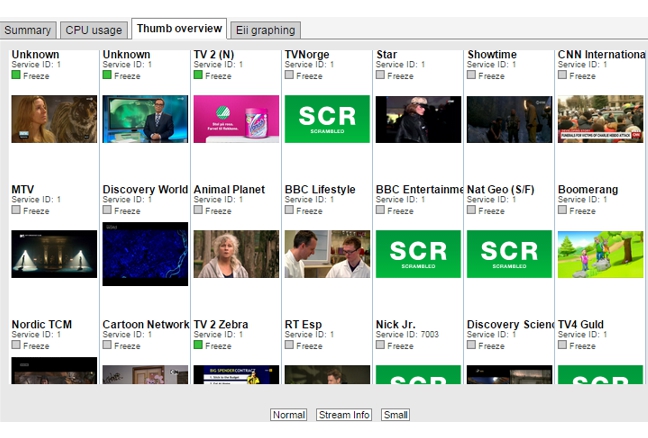Toggle Freeze for BBC Entertainment
Viewport: 648px width, 438px height.
pyautogui.click(x=380, y=209)
